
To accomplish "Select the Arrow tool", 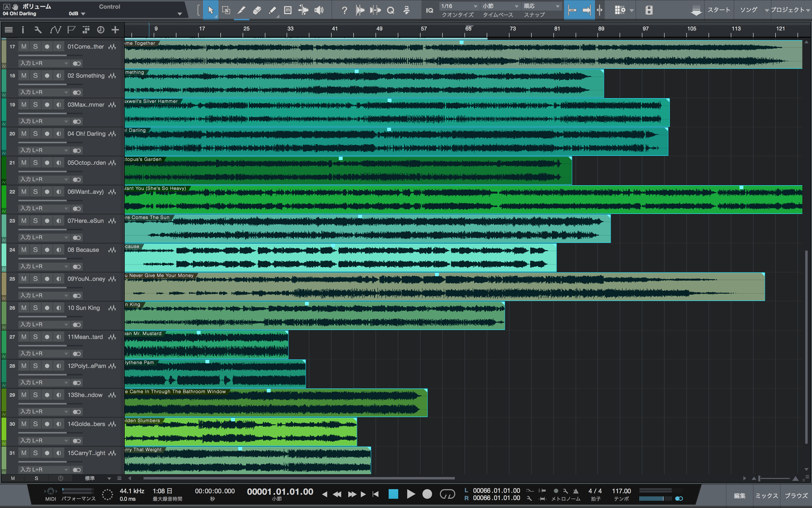I will pos(211,10).
